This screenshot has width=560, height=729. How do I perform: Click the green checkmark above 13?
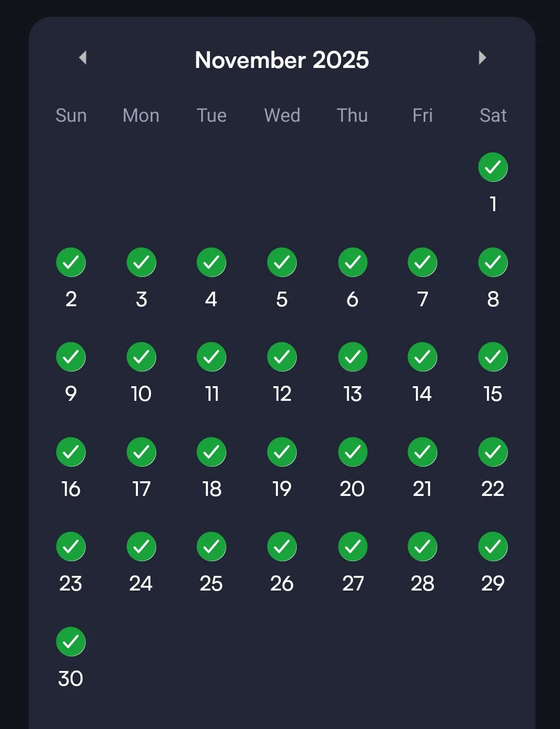tap(353, 357)
